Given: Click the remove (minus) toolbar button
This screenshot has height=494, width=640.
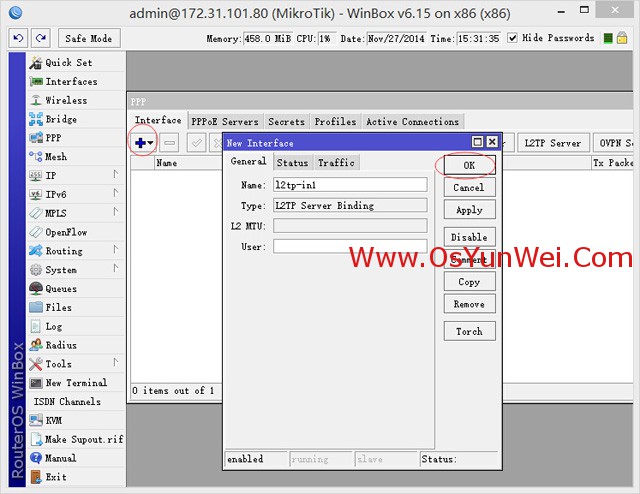Looking at the screenshot, I should click(170, 143).
